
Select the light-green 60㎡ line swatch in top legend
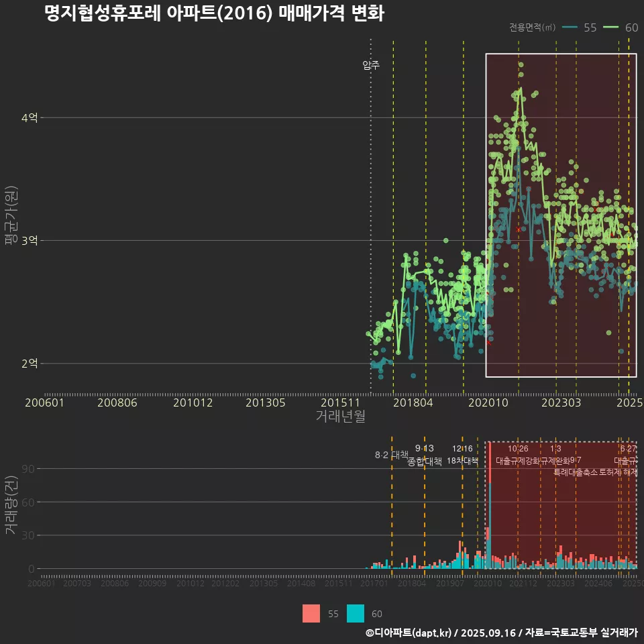tap(610, 27)
